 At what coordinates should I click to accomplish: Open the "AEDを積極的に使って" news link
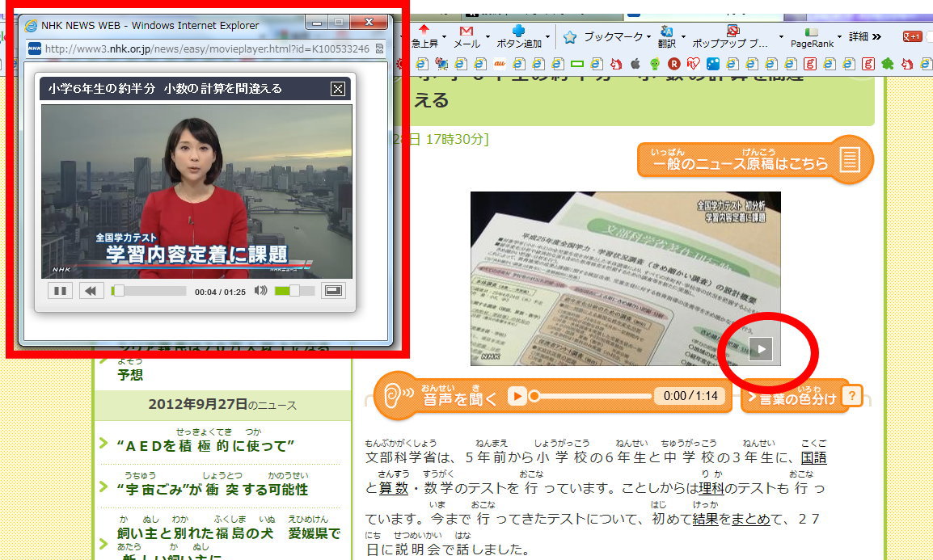pyautogui.click(x=206, y=446)
